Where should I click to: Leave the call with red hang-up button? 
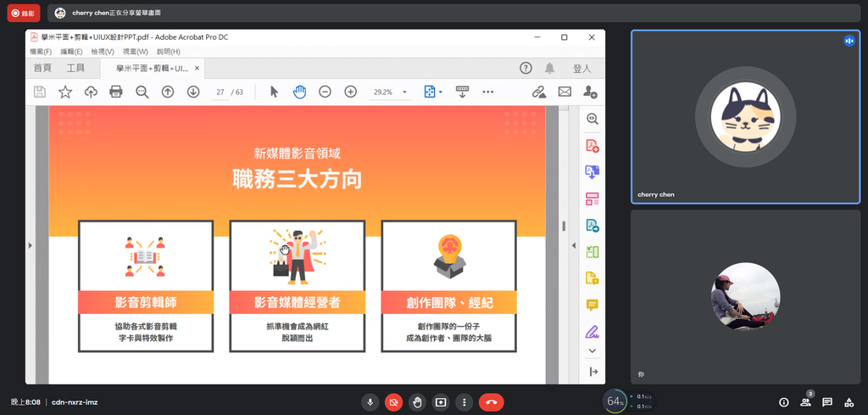point(491,401)
